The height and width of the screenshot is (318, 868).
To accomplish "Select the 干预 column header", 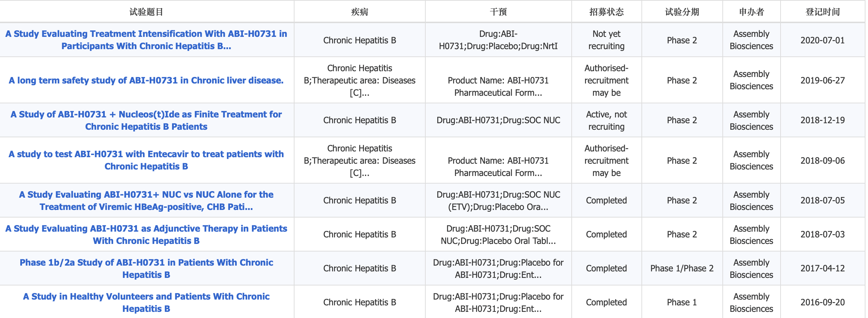I will (498, 12).
